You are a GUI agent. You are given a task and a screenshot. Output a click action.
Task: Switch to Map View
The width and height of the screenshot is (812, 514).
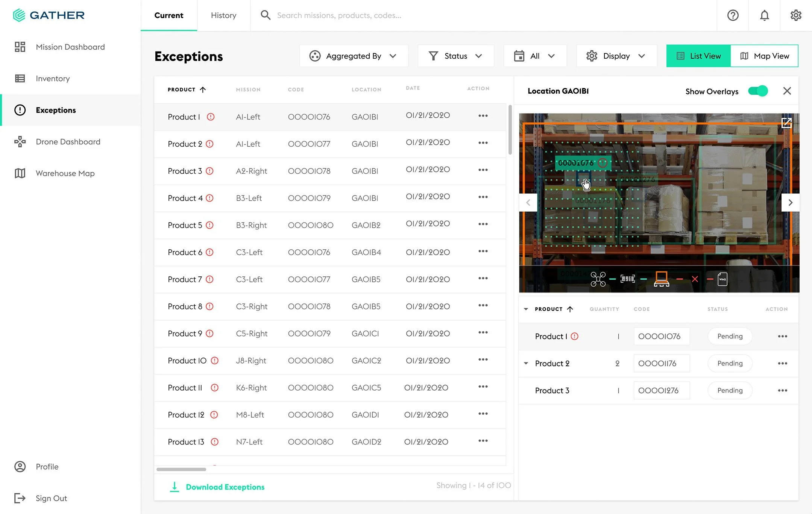pyautogui.click(x=764, y=56)
